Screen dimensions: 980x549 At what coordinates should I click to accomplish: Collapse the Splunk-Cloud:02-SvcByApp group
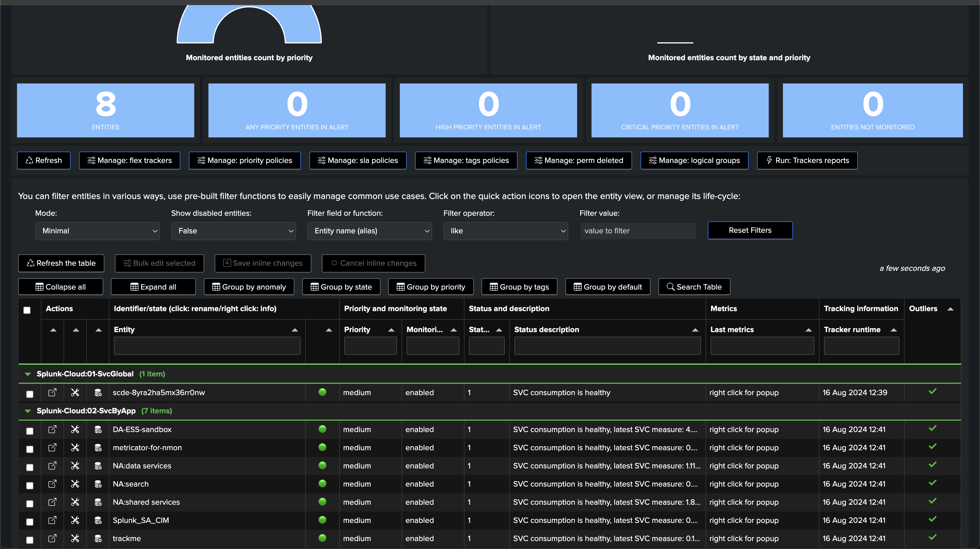pos(28,411)
